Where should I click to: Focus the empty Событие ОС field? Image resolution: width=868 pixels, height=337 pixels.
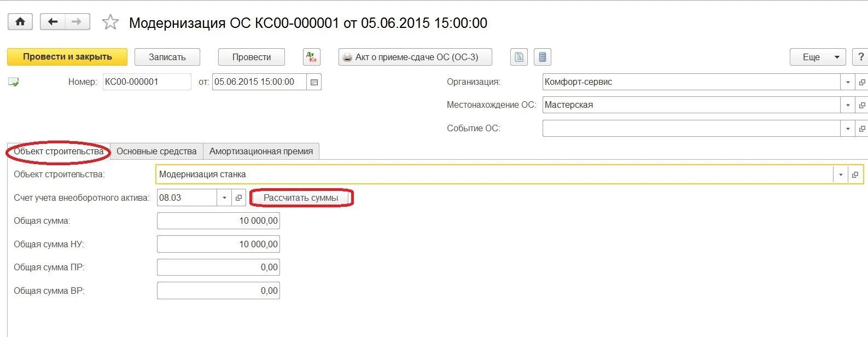click(691, 129)
